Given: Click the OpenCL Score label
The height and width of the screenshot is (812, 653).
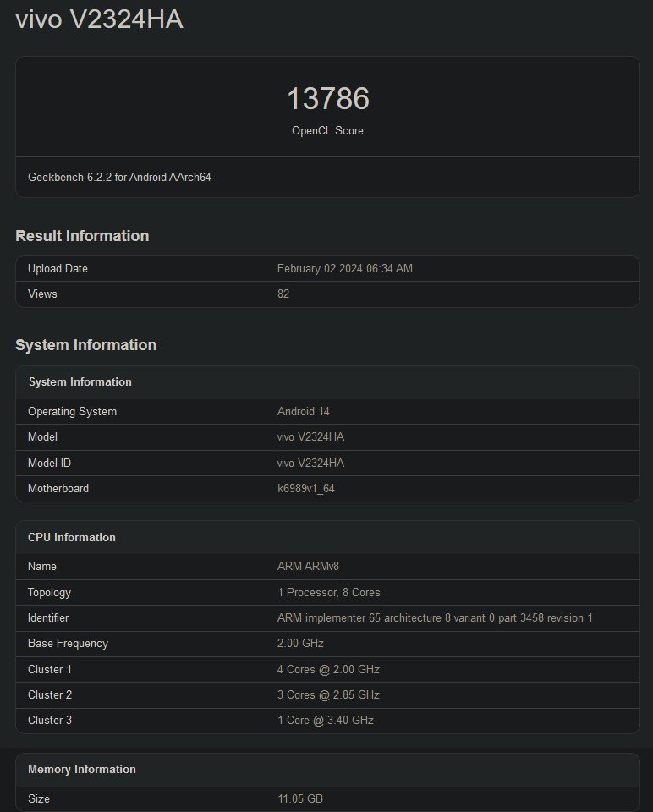Looking at the screenshot, I should 327,130.
